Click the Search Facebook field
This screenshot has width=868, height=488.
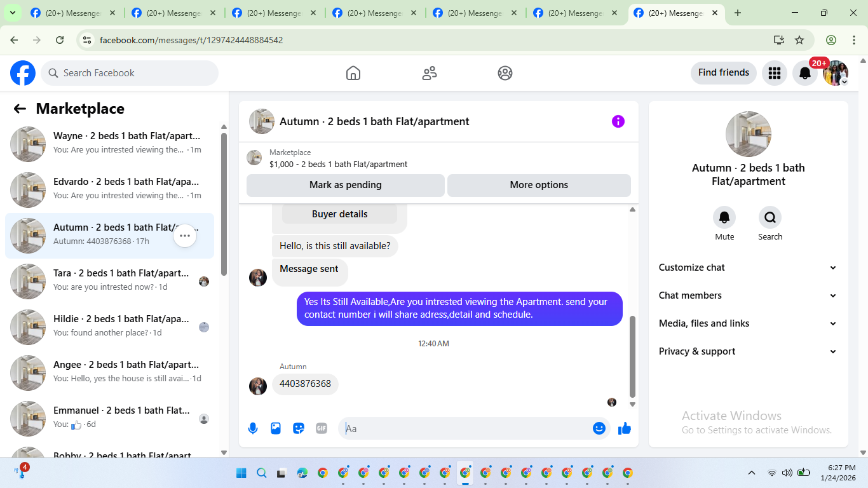point(130,73)
